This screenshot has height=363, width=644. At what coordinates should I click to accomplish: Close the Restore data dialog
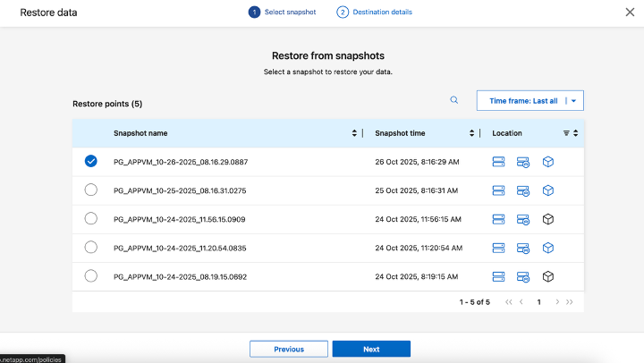pos(629,13)
